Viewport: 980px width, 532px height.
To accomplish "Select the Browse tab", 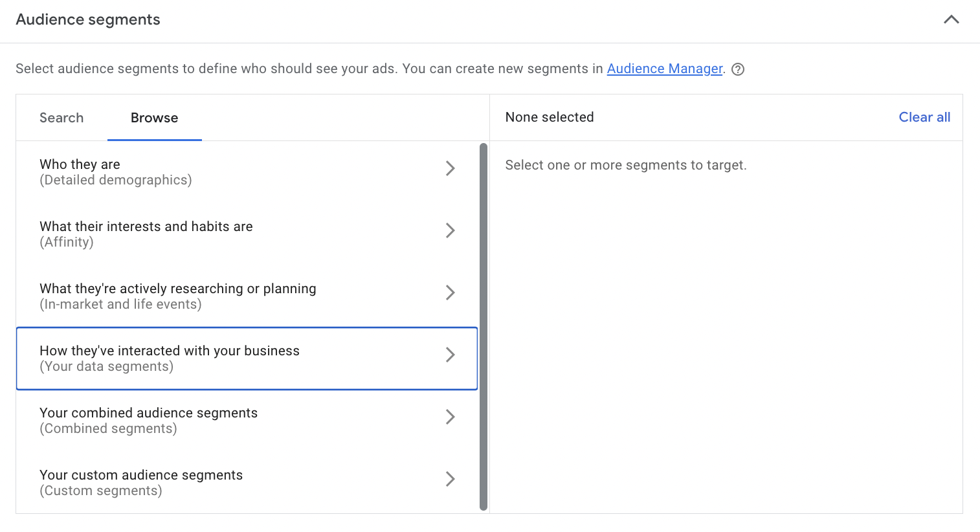I will pyautogui.click(x=154, y=118).
